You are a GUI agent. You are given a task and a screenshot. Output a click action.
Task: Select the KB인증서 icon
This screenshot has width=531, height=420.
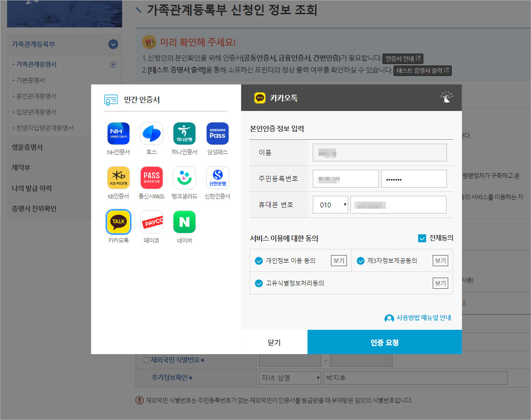[x=119, y=178]
